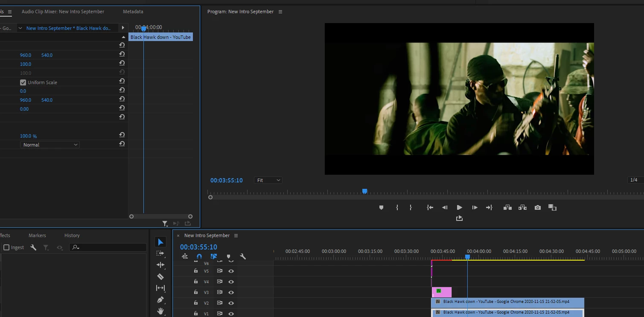644x317 pixels.
Task: Switch to Audio Clip Mixer tab
Action: click(63, 12)
